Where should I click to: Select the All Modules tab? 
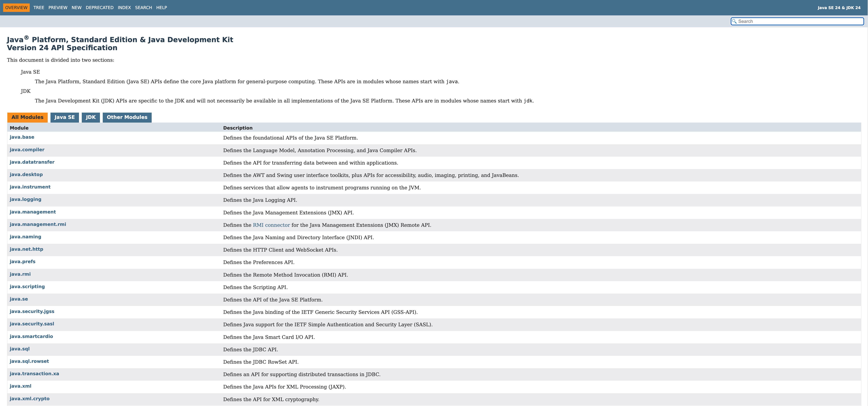click(x=27, y=117)
